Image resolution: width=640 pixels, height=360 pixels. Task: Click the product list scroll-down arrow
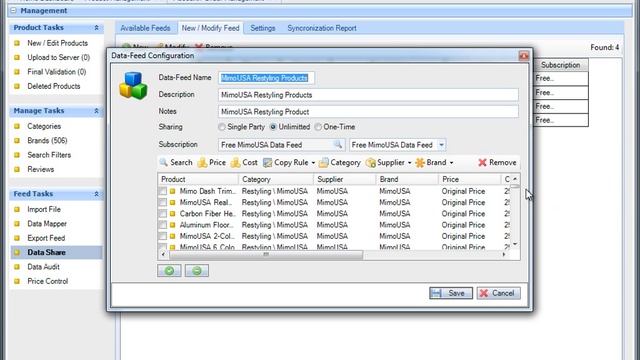[x=515, y=244]
